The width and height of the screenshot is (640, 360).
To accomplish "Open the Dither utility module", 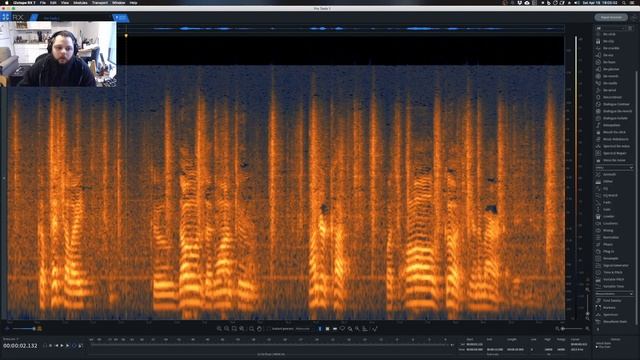I will (608, 182).
